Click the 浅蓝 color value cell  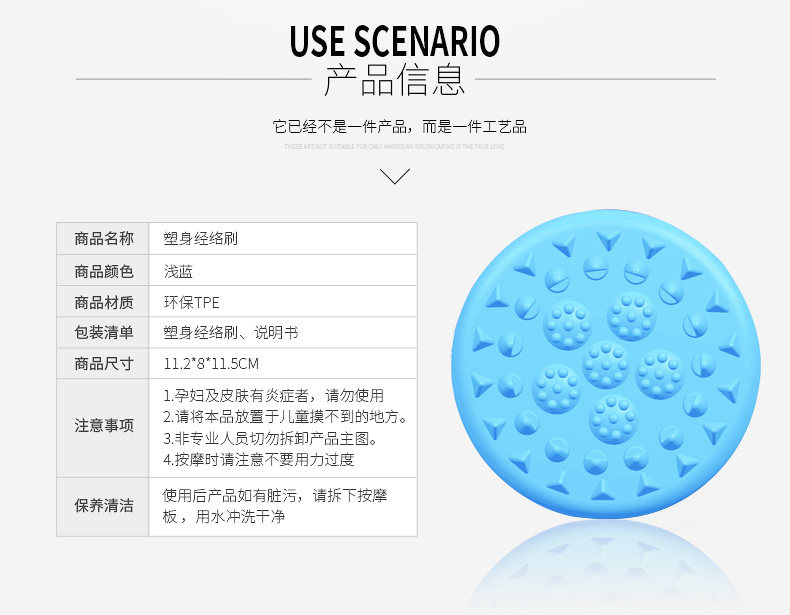pos(179,270)
